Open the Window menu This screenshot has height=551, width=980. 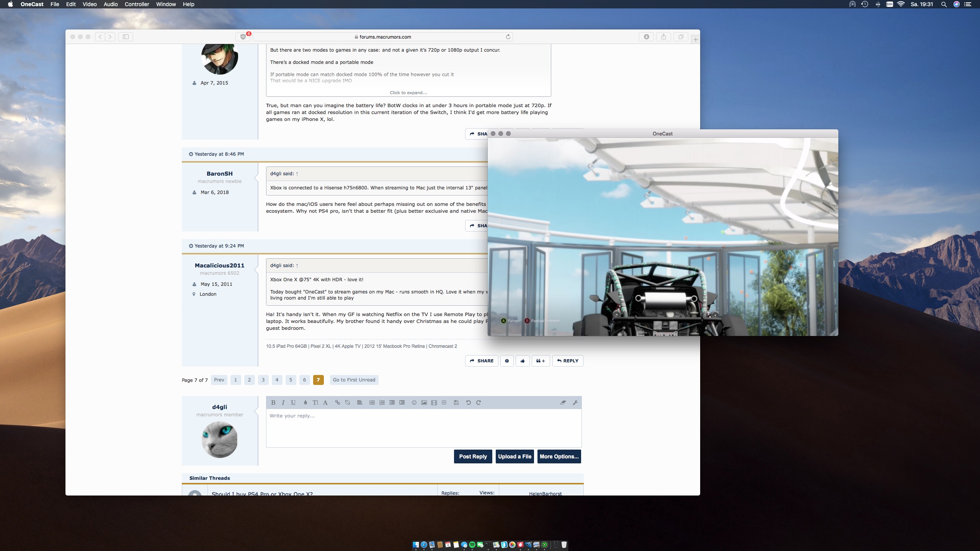click(166, 4)
